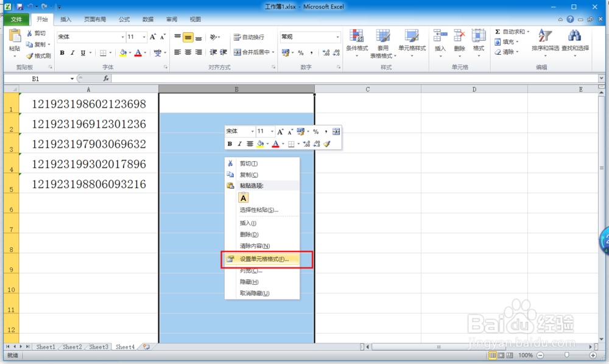This screenshot has width=609, height=364.
Task: Open the ribbon borders dropdown arrow
Action: (110, 53)
